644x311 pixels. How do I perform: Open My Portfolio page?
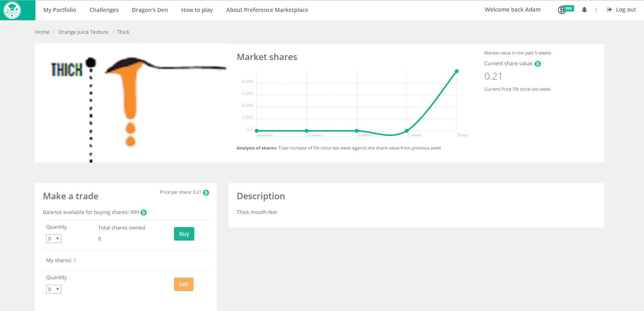coord(60,10)
